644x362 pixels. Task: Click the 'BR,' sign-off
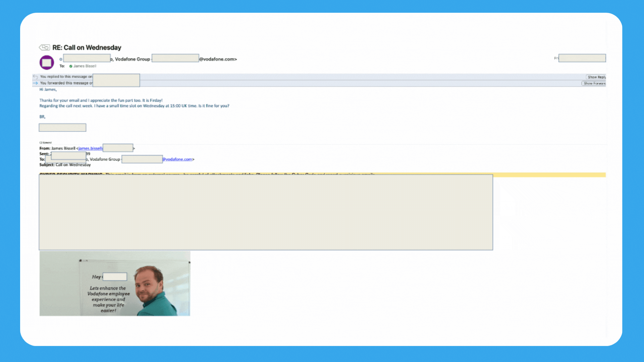(x=42, y=117)
